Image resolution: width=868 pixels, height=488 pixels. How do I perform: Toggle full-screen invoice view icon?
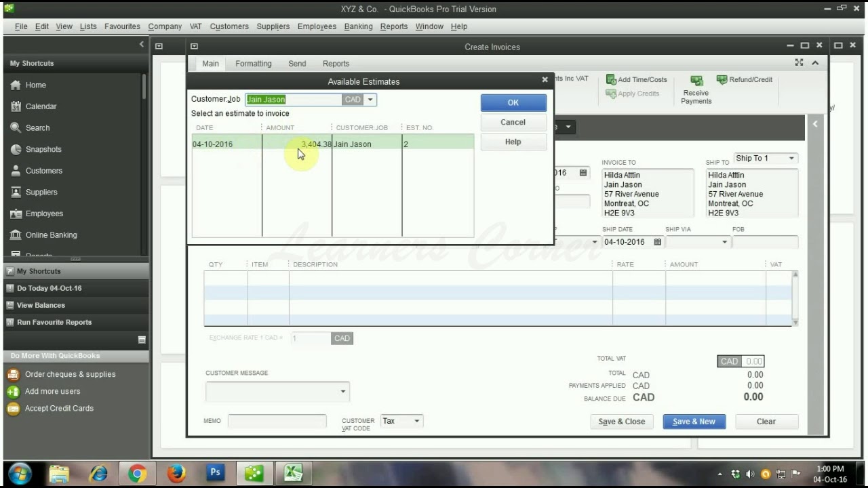point(800,62)
